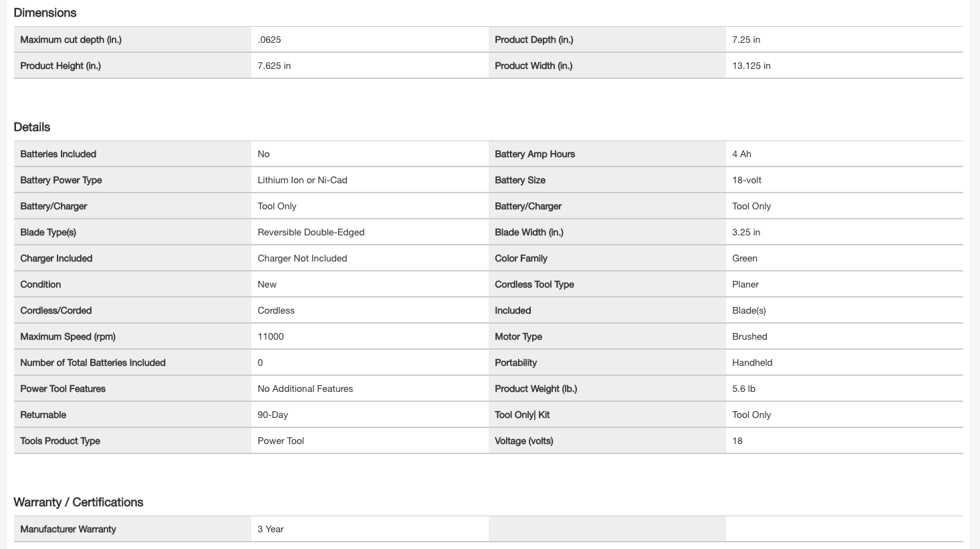Select the Product Width value 13.125 in

click(751, 66)
